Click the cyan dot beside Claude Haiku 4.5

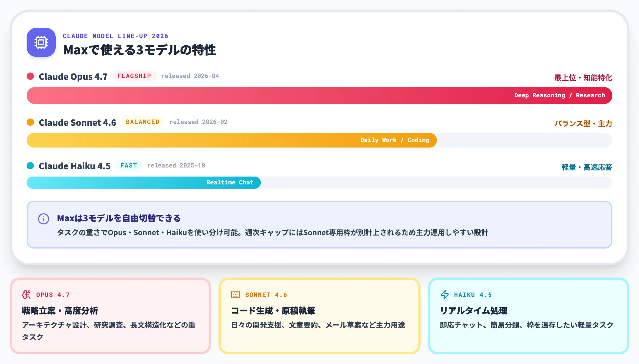click(x=30, y=166)
